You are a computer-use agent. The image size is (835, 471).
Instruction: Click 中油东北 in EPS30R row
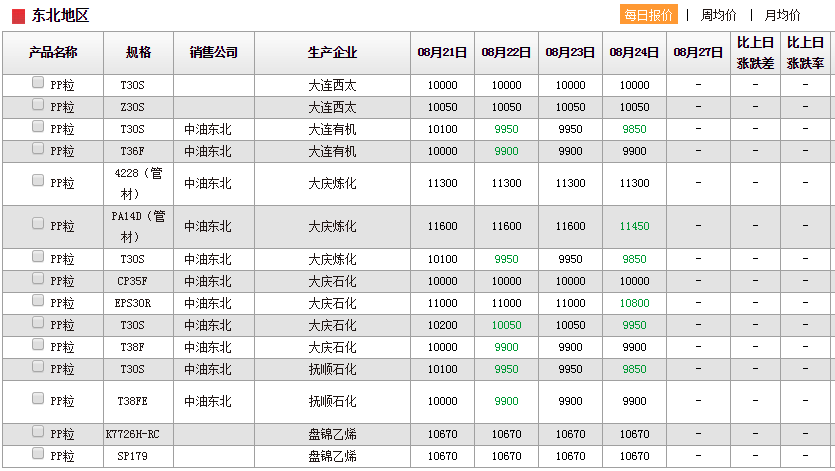(x=208, y=303)
